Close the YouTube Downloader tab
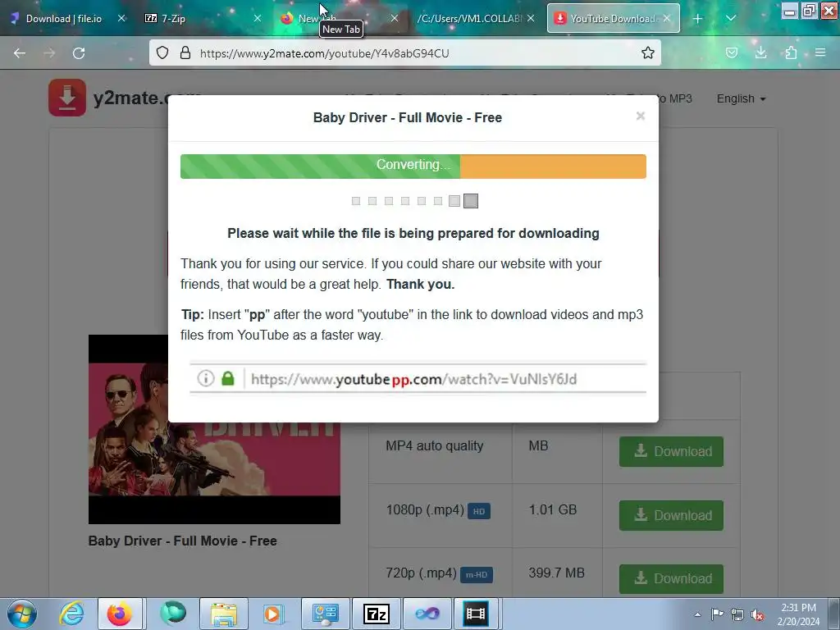Viewport: 840px width, 630px height. click(x=667, y=19)
